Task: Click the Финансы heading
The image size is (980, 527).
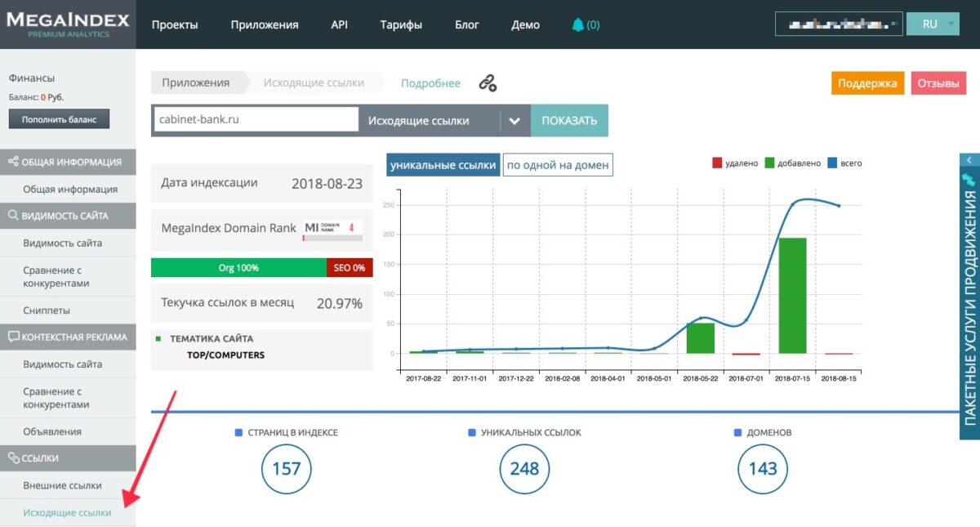Action: pos(32,78)
